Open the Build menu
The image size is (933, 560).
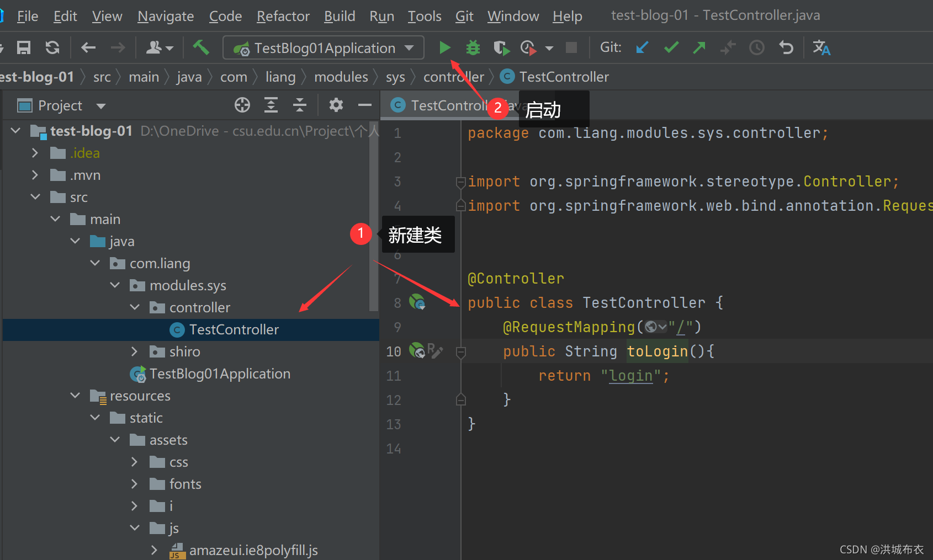click(x=340, y=16)
